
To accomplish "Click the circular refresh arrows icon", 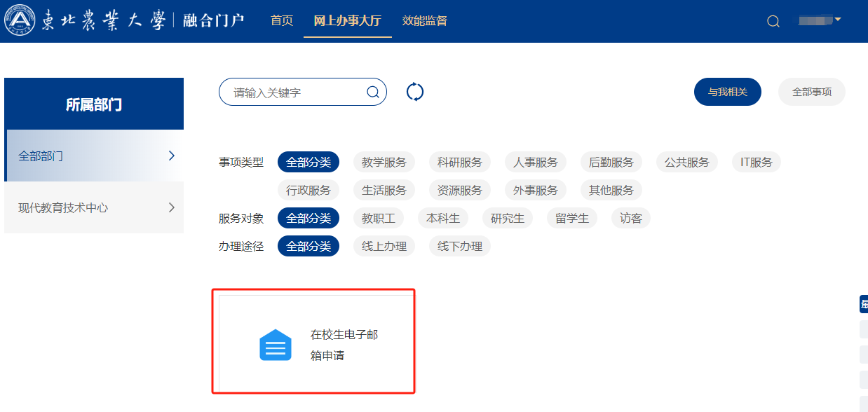I will pyautogui.click(x=415, y=92).
